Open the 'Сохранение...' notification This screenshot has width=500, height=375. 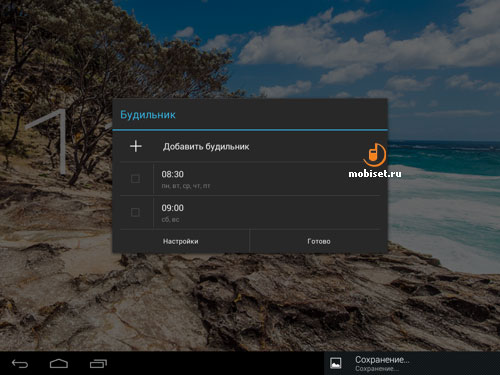click(412, 363)
